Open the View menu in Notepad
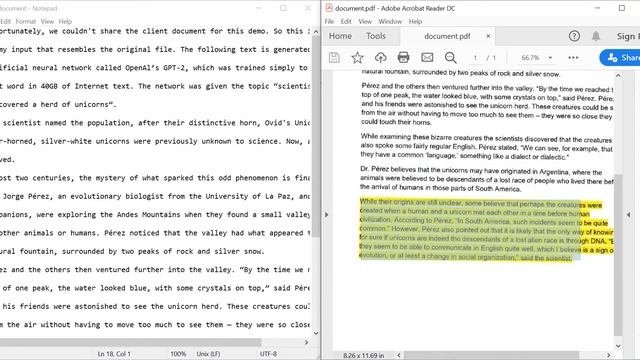 [47, 21]
